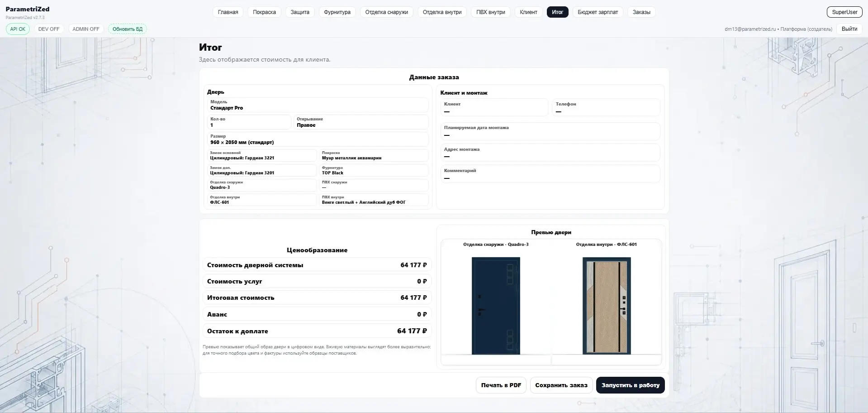Open the Отделка снаружи tab
This screenshot has width=868, height=413.
click(x=386, y=12)
